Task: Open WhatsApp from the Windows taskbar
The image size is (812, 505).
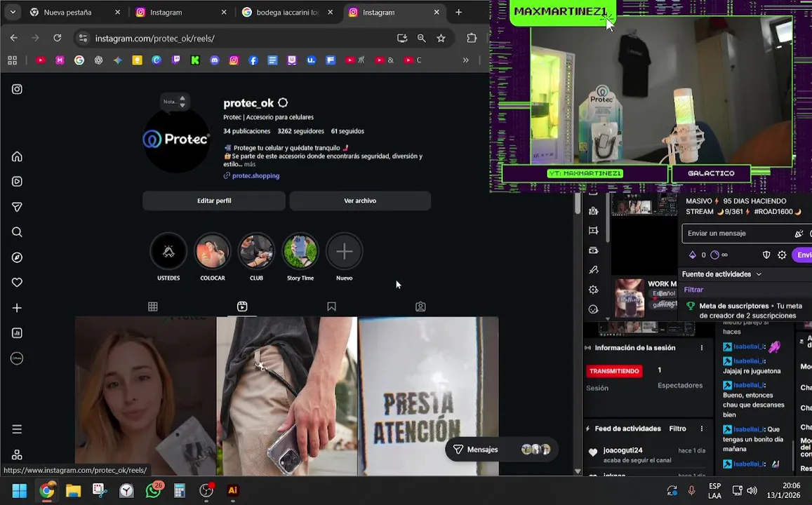Action: tap(153, 490)
